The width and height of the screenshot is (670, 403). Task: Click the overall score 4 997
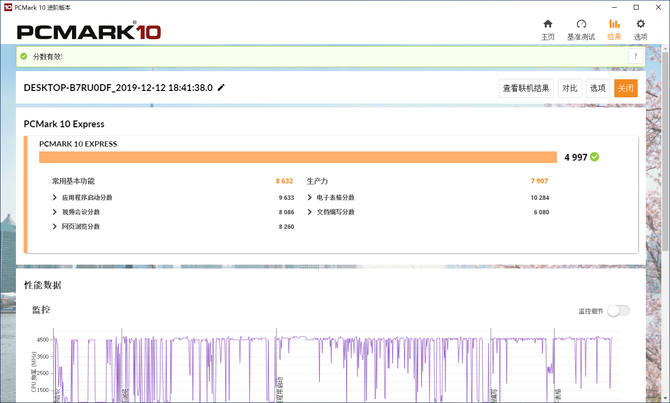click(576, 157)
